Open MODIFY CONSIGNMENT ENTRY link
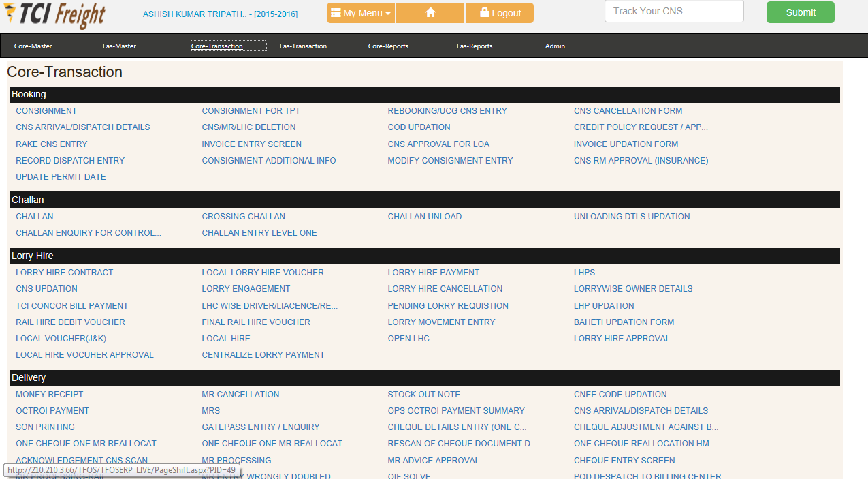The width and height of the screenshot is (868, 479). [451, 161]
